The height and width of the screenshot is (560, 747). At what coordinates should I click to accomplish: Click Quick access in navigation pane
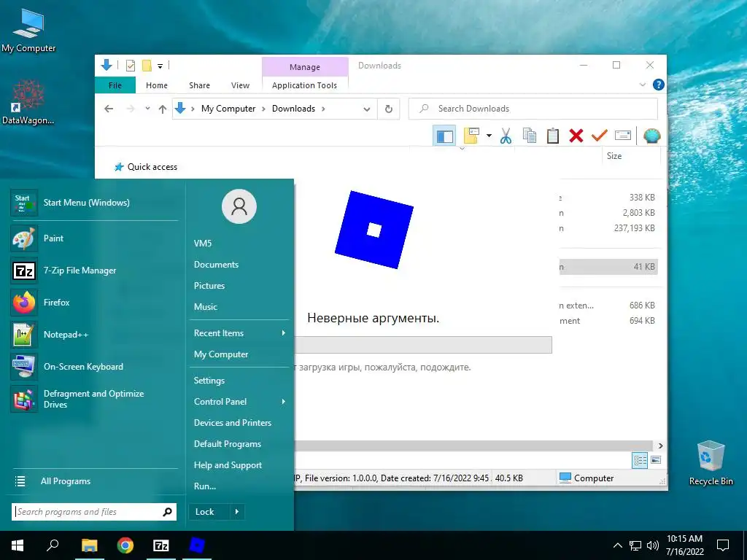(152, 167)
